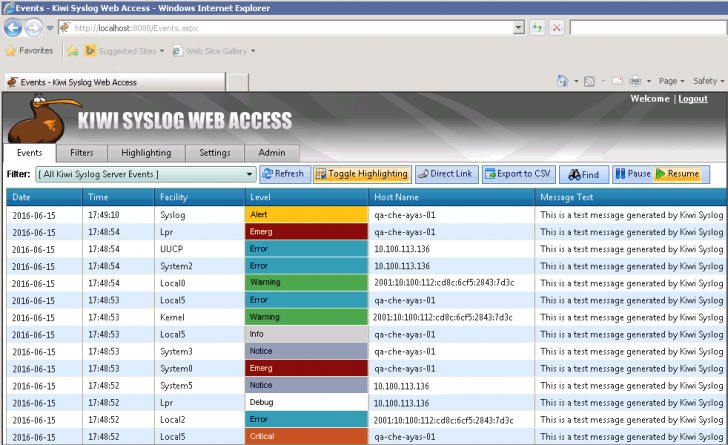The height and width of the screenshot is (445, 728).
Task: Expand the Print options dropdown arrow
Action: [x=649, y=81]
